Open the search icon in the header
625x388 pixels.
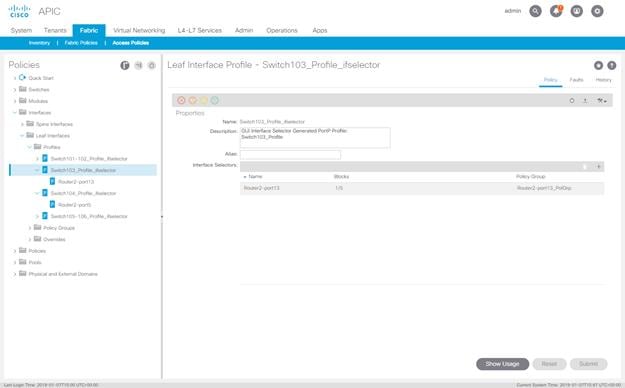point(535,11)
